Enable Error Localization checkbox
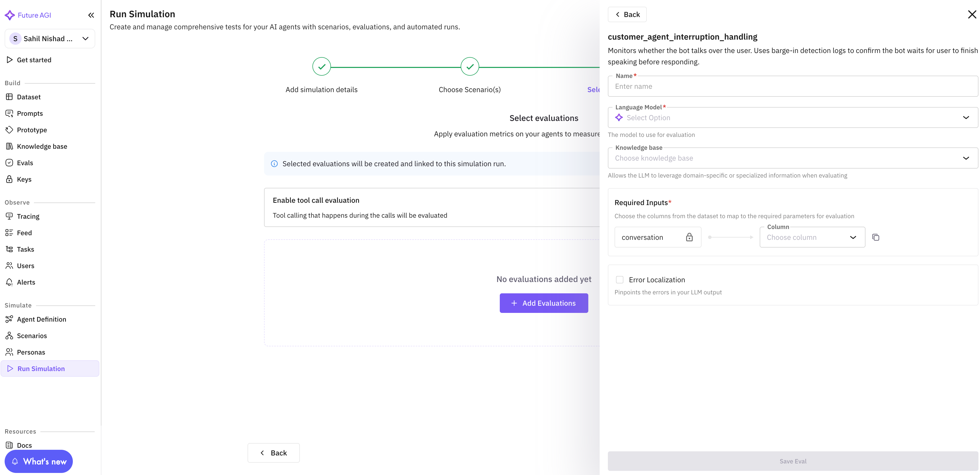This screenshot has height=475, width=980. click(x=620, y=280)
